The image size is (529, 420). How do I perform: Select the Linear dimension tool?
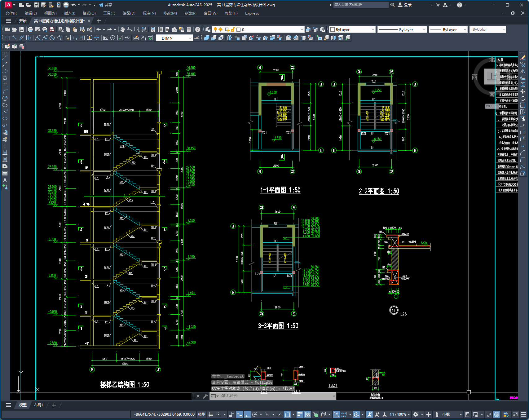click(x=7, y=38)
